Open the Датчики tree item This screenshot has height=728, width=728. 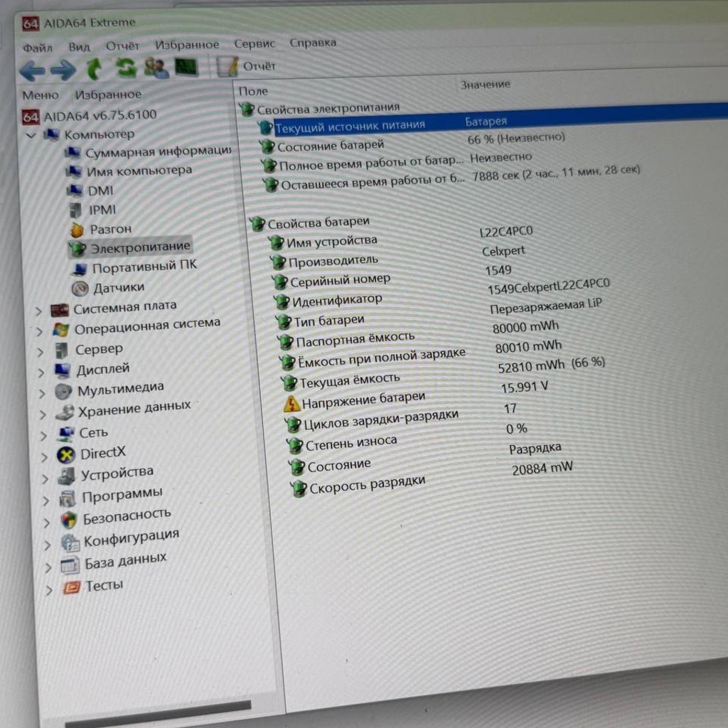108,288
